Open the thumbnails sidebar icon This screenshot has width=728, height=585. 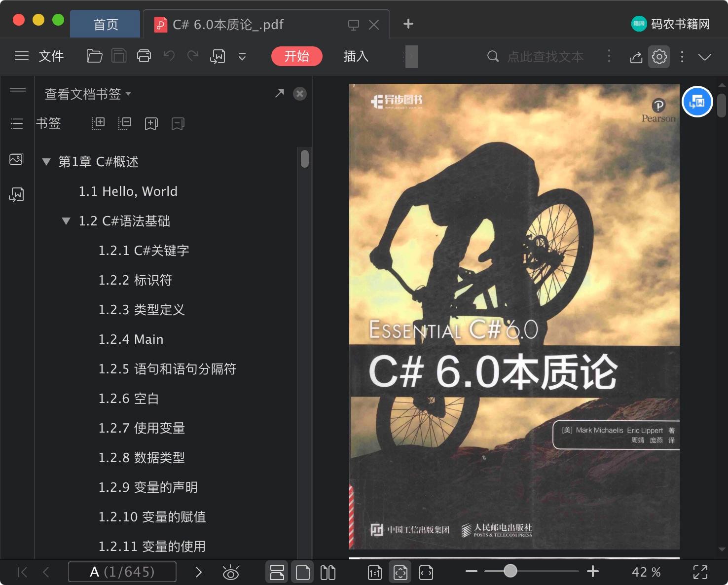(x=16, y=159)
